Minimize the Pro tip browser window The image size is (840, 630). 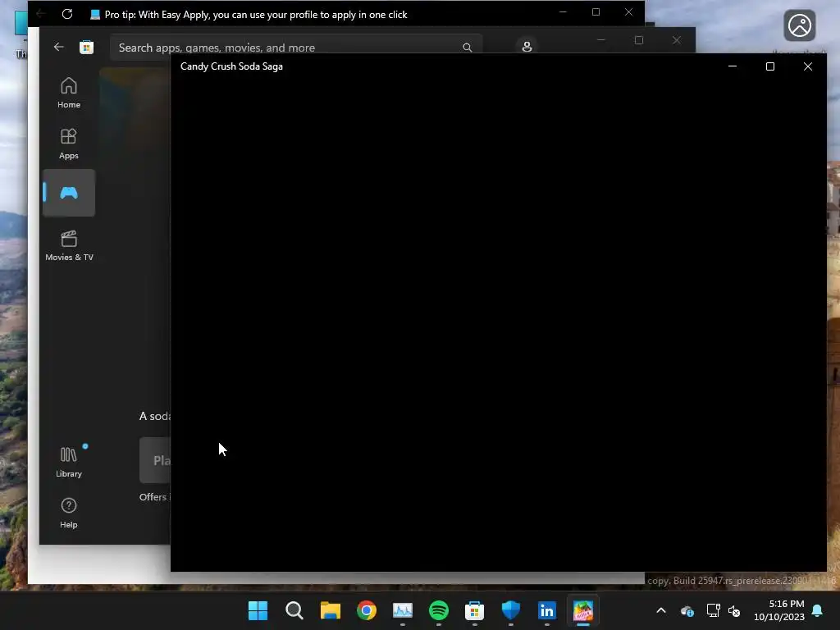pyautogui.click(x=563, y=11)
